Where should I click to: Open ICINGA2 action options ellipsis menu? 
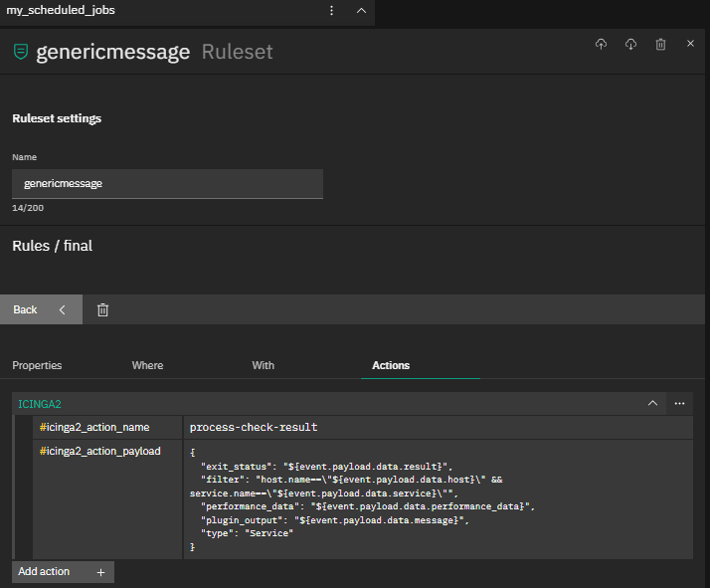click(679, 403)
